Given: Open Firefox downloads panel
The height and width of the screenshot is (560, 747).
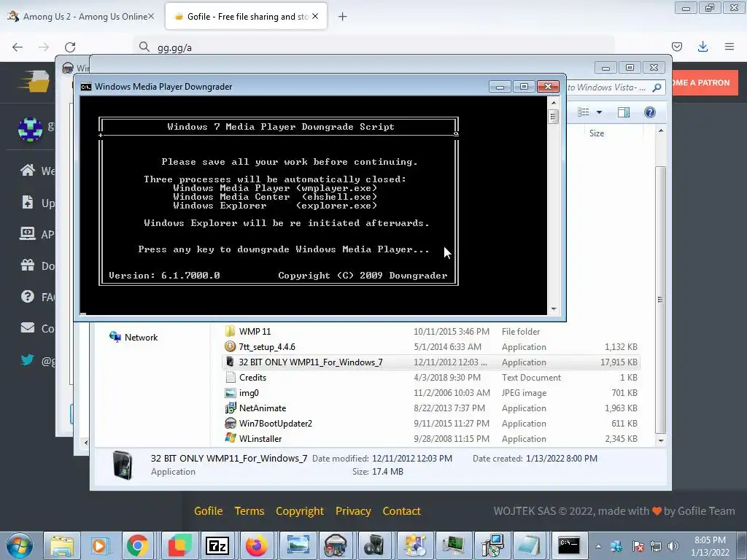Looking at the screenshot, I should [x=703, y=46].
